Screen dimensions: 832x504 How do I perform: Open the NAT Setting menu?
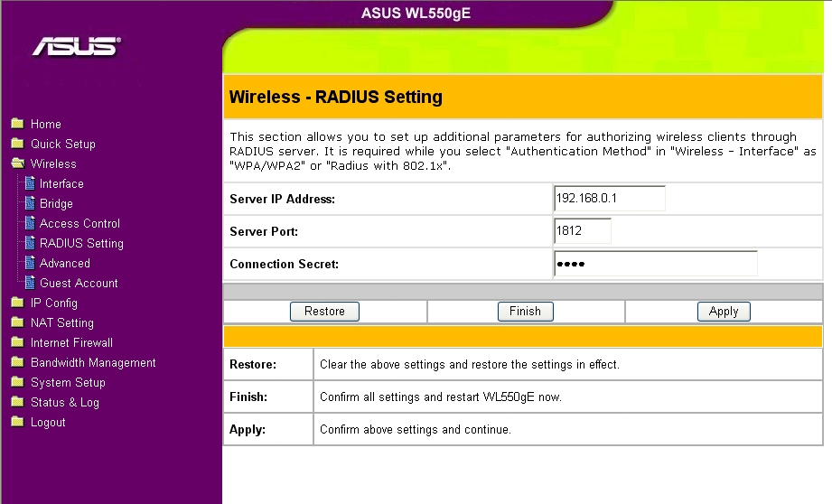(62, 323)
